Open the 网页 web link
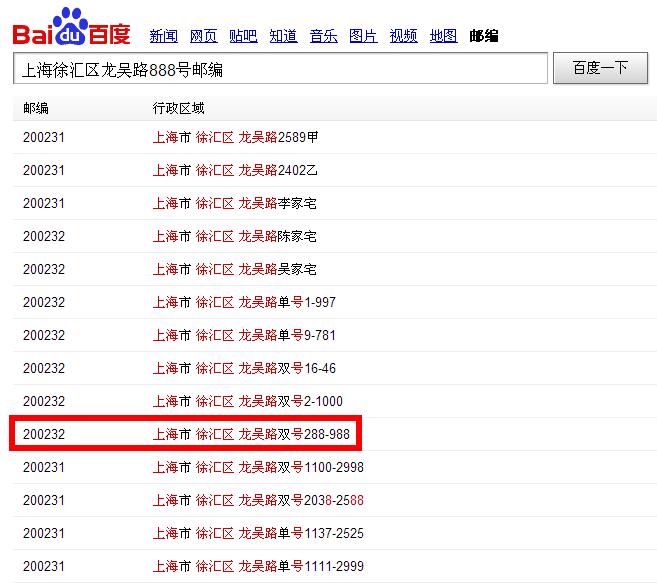The height and width of the screenshot is (583, 657). point(204,36)
